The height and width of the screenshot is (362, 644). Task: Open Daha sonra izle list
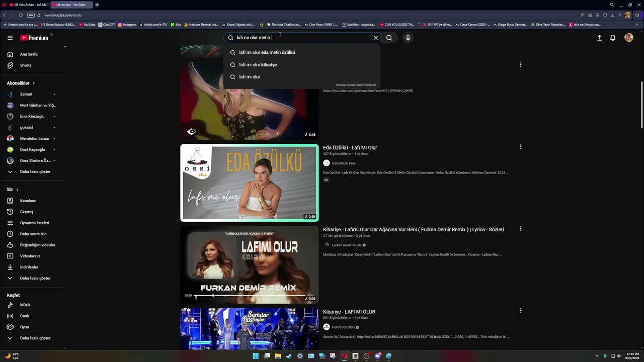pyautogui.click(x=32, y=234)
